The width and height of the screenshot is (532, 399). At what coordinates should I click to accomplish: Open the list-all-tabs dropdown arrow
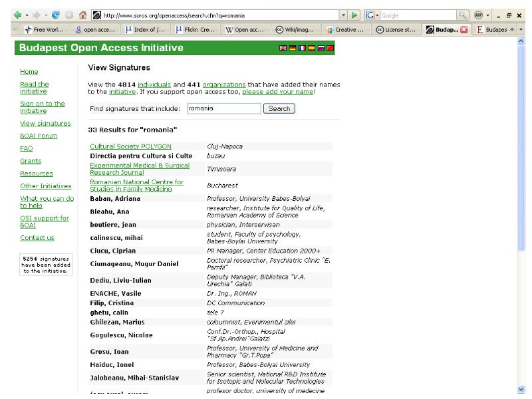[521, 30]
